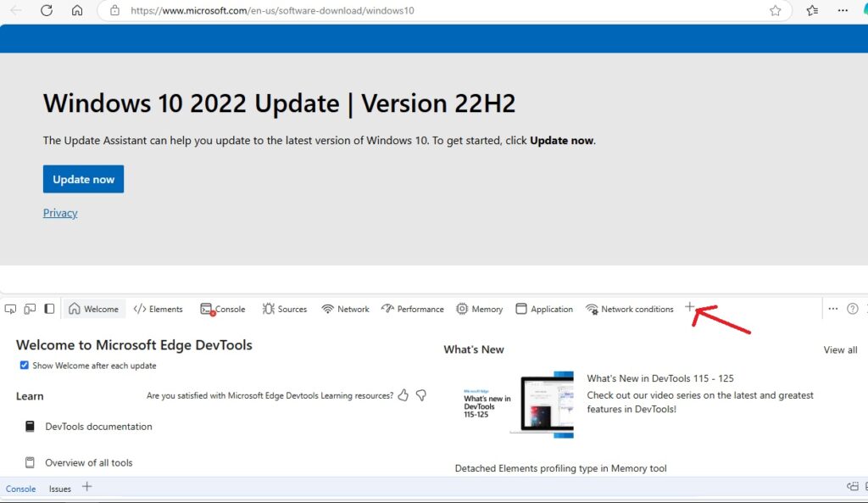Add page to favorites star icon
This screenshot has height=503, width=868.
click(775, 10)
